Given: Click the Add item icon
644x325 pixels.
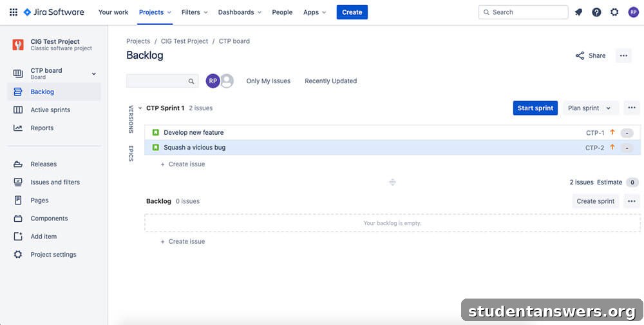Looking at the screenshot, I should point(17,237).
